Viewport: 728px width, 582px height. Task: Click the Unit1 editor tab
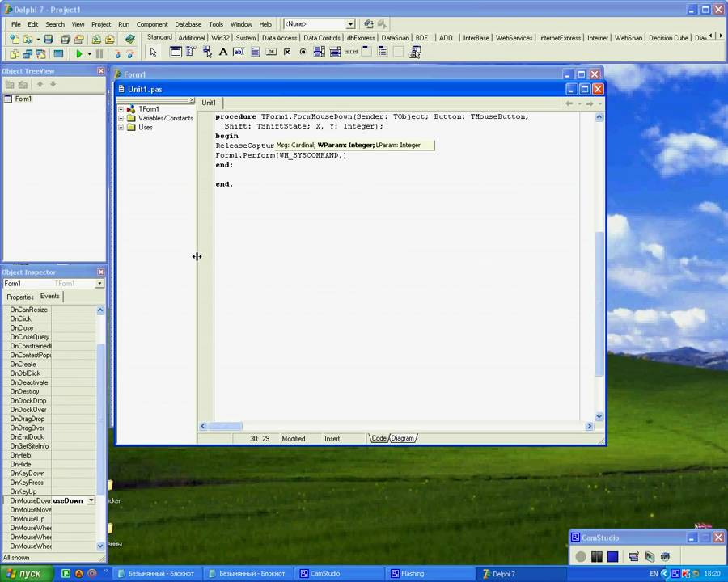click(x=209, y=103)
